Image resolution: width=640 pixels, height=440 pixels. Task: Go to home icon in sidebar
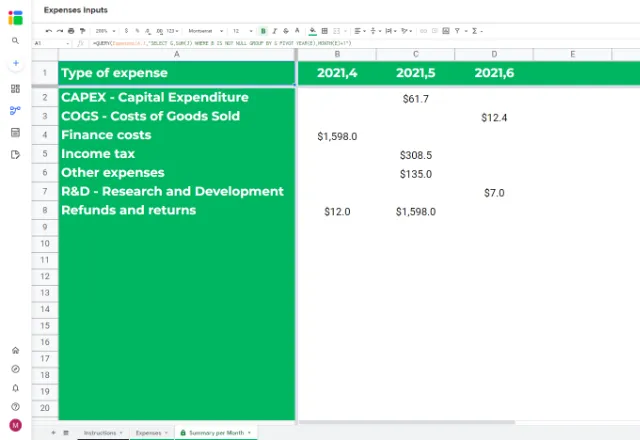point(16,350)
